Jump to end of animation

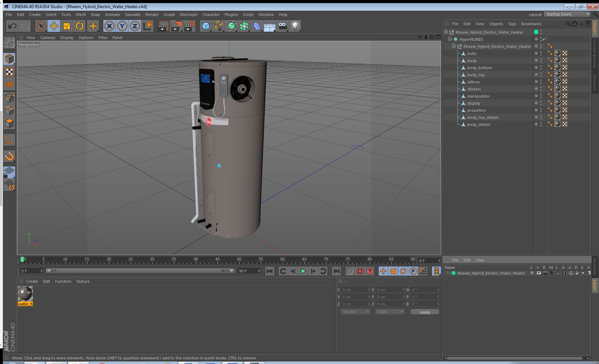pos(336,271)
